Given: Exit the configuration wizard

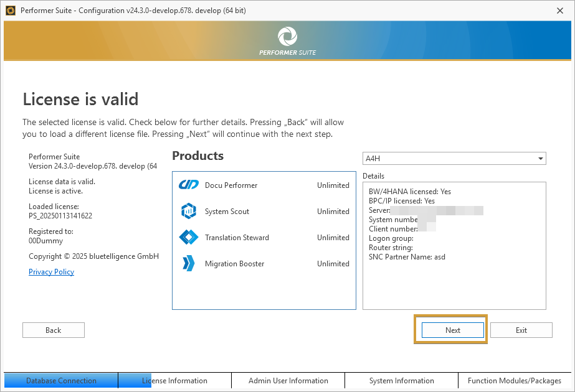Looking at the screenshot, I should click(x=521, y=330).
